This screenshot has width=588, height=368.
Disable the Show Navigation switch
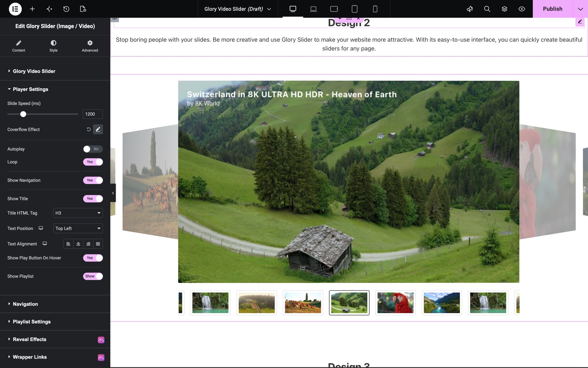point(93,180)
